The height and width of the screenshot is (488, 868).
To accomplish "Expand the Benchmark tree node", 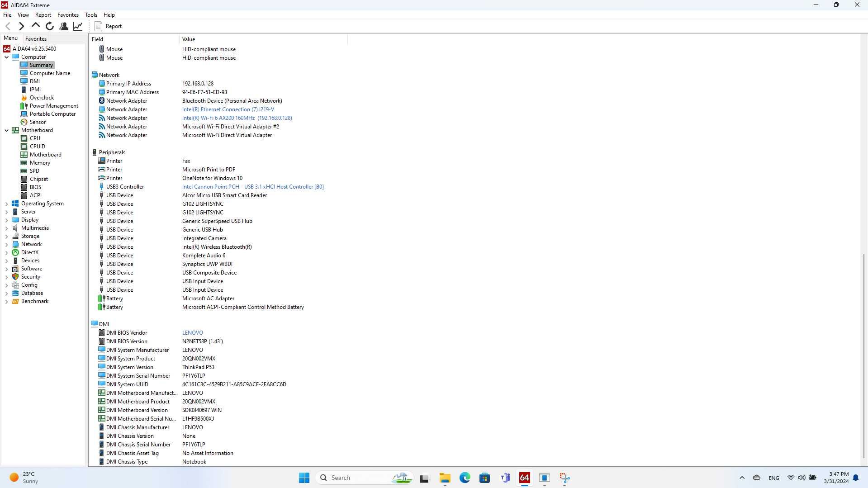I will point(6,302).
